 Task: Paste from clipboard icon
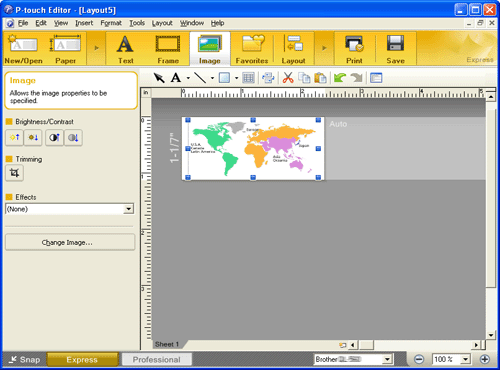click(x=320, y=78)
